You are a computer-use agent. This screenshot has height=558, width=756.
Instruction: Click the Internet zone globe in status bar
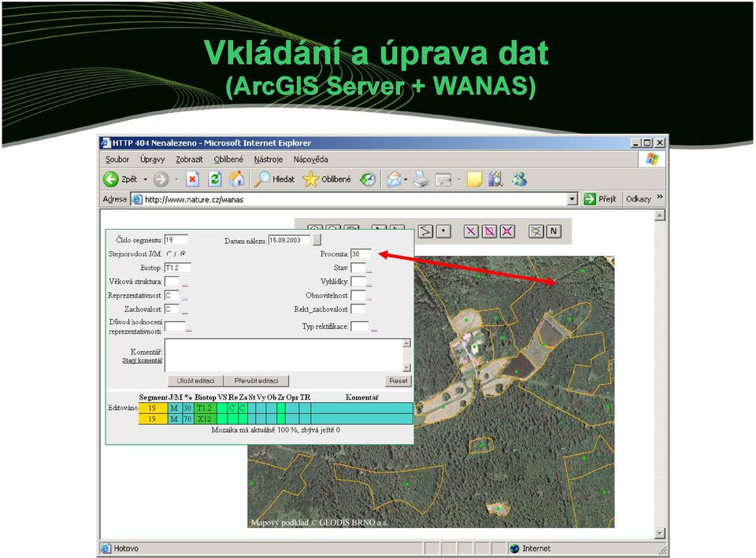pos(514,549)
